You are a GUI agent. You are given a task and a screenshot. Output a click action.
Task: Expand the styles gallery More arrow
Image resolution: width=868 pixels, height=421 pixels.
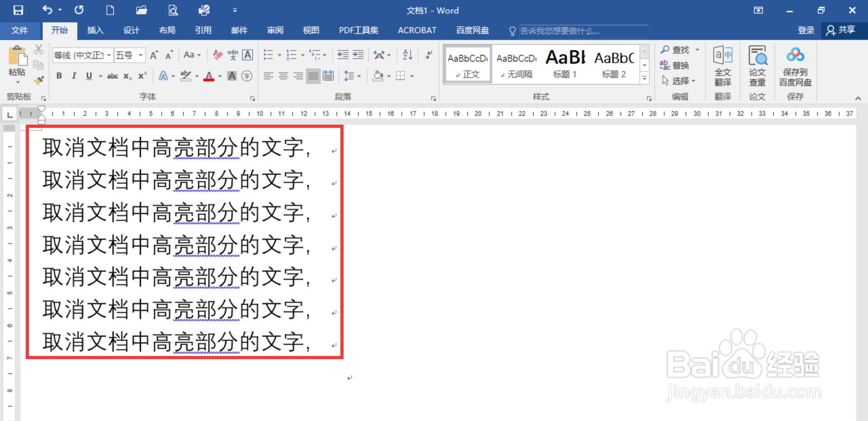coord(645,78)
